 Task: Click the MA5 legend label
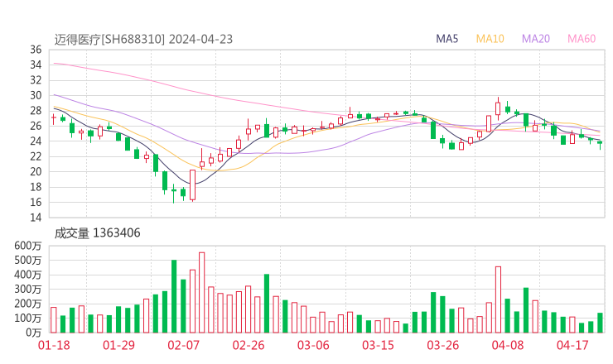[446, 39]
